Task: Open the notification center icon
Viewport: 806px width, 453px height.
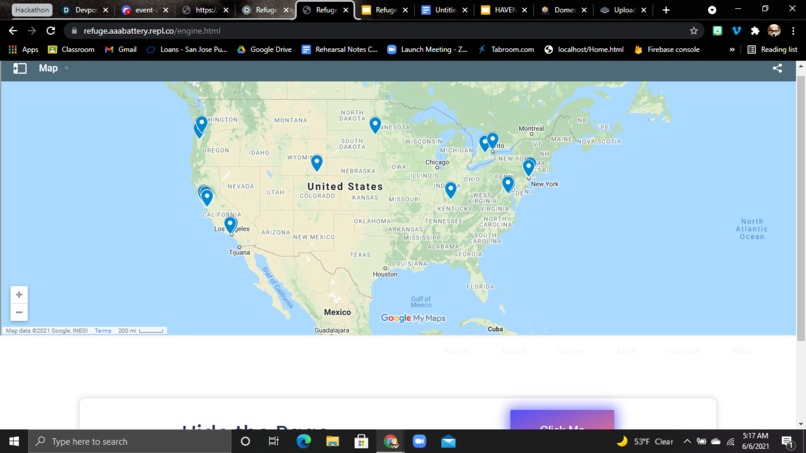Action: point(787,441)
